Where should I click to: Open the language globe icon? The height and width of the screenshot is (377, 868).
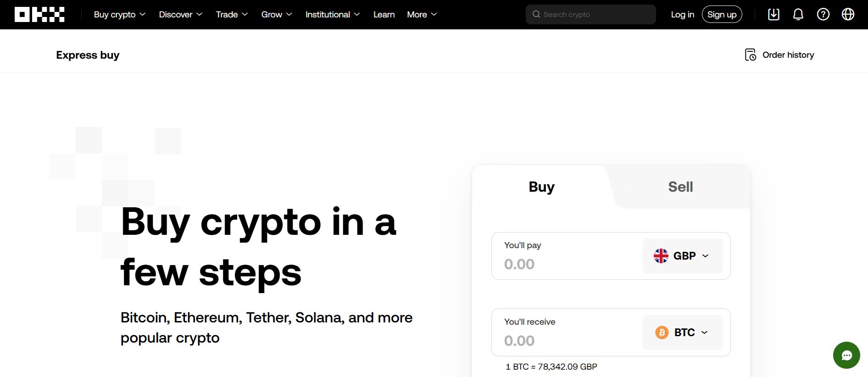pos(848,15)
